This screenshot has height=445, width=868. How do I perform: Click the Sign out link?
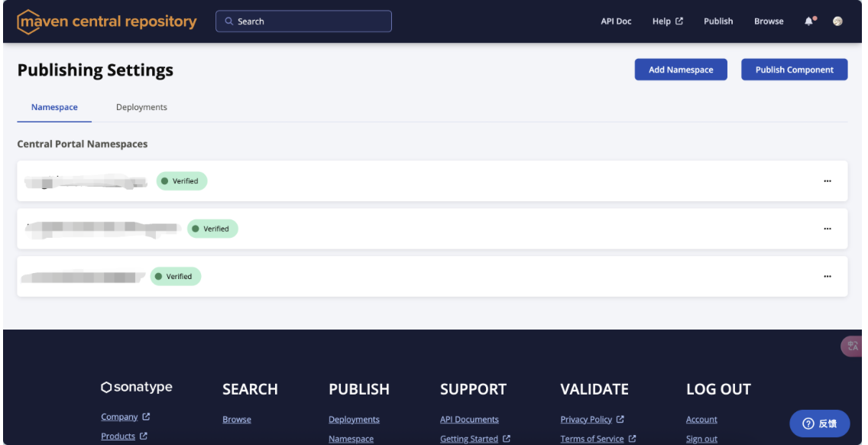coord(701,439)
